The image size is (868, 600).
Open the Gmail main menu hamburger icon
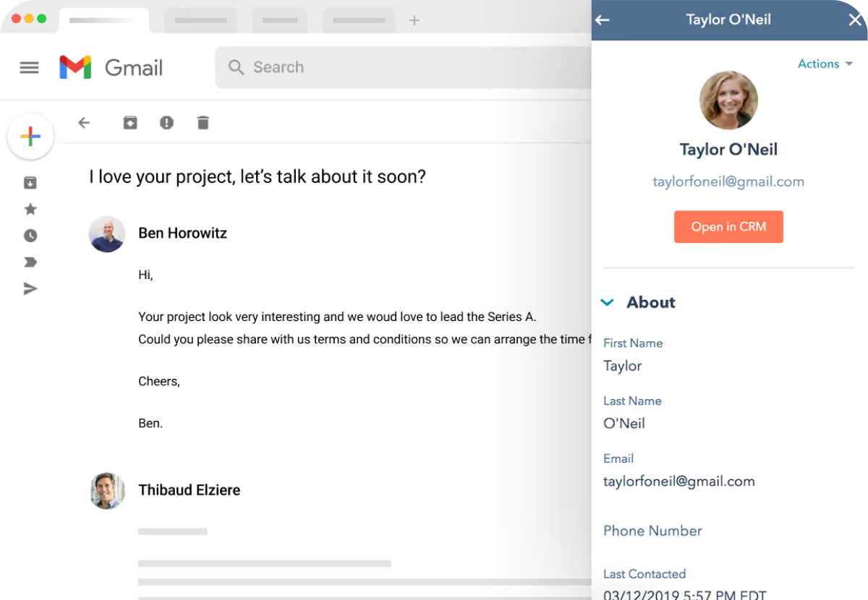click(29, 68)
